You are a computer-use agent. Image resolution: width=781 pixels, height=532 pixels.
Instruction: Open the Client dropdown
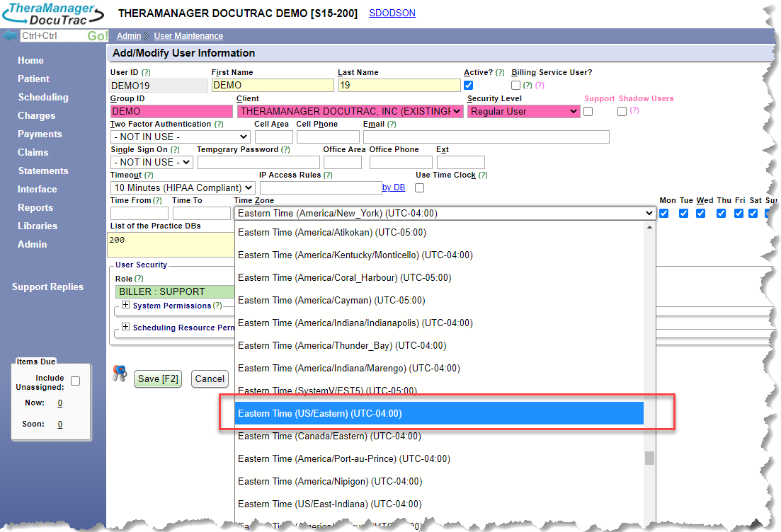[x=350, y=112]
